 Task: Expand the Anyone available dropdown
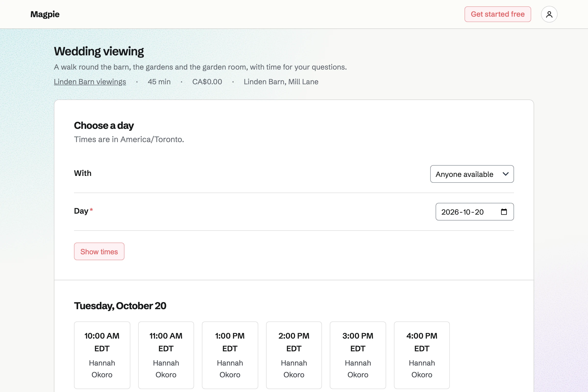click(x=472, y=174)
